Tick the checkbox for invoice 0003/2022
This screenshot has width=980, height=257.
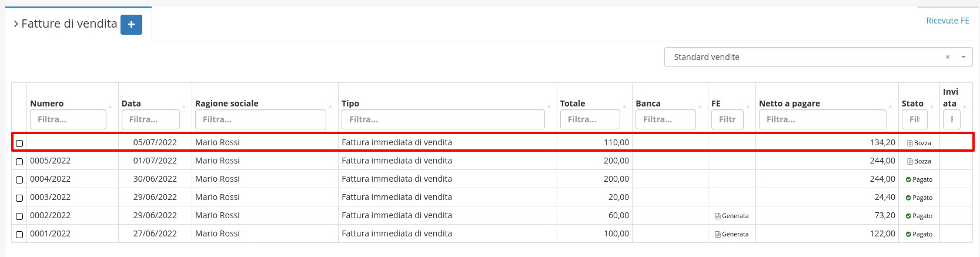pos(19,198)
